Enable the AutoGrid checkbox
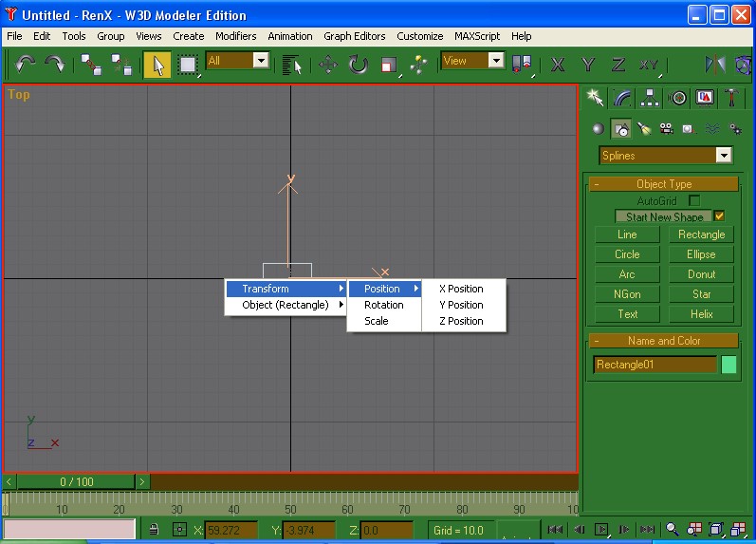This screenshot has width=756, height=544. point(694,200)
